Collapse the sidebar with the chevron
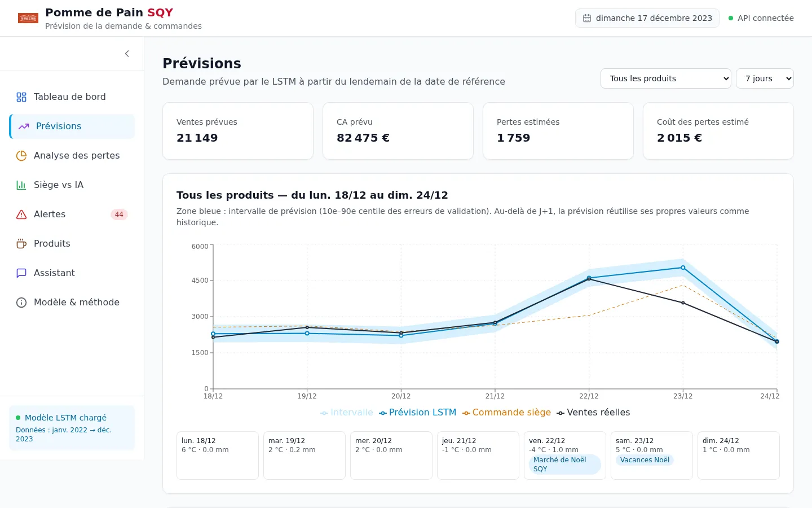 pos(127,54)
